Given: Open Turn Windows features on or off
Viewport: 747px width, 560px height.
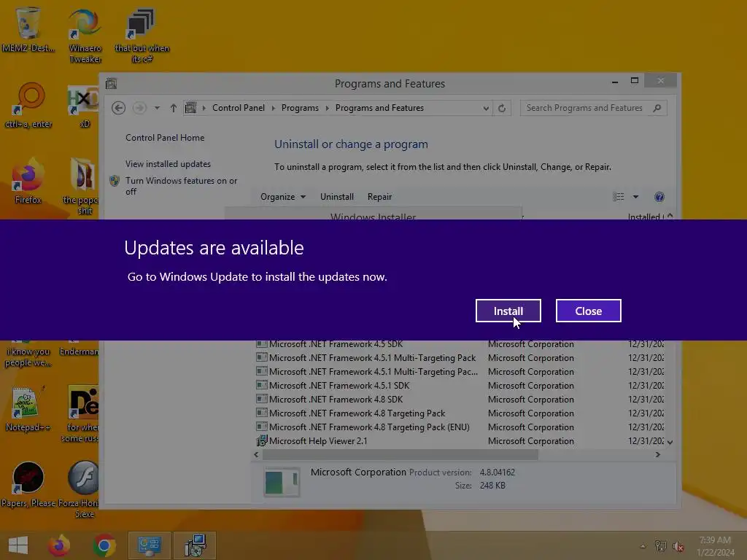Looking at the screenshot, I should coord(181,186).
